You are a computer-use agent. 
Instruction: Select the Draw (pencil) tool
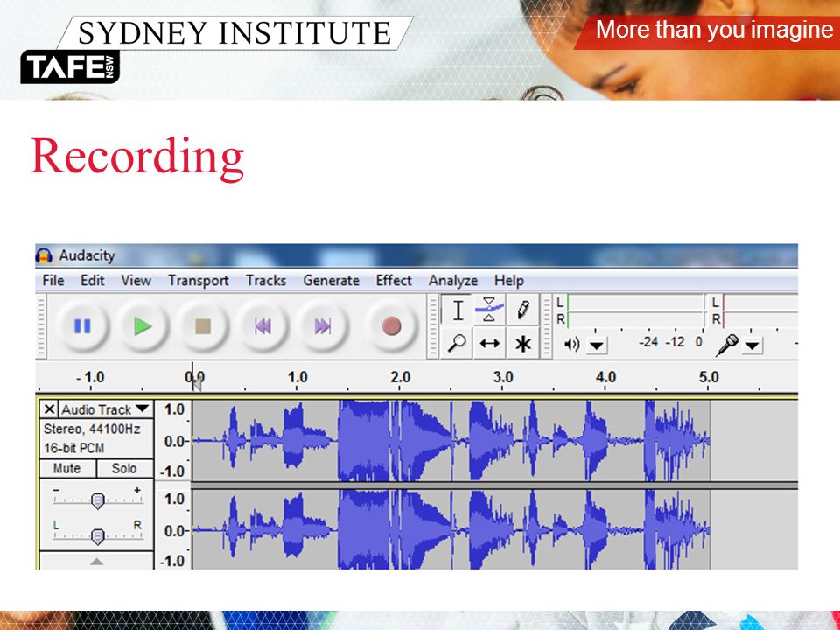[x=522, y=310]
